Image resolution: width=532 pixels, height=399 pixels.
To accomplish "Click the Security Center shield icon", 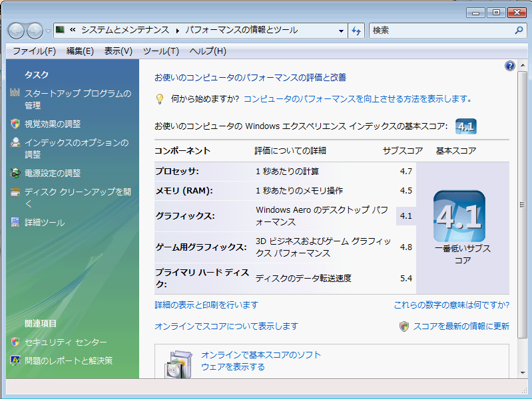I will [15, 342].
